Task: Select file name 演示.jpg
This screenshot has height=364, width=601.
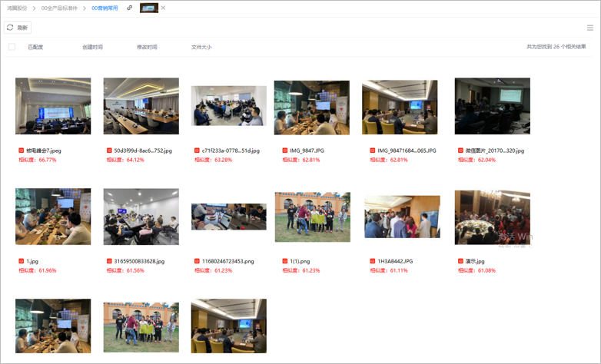Action: click(475, 261)
